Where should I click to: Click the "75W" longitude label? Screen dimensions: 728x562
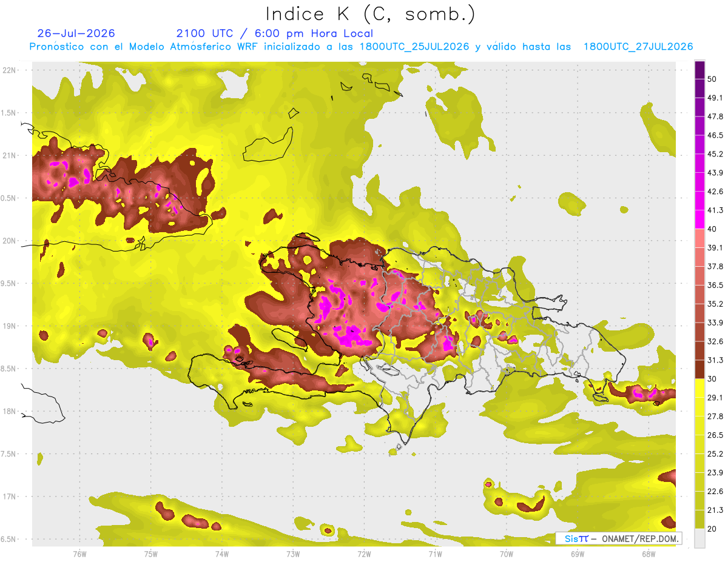[151, 554]
